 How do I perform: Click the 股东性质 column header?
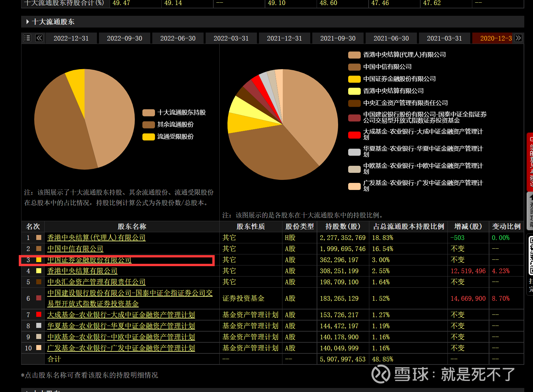point(251,227)
